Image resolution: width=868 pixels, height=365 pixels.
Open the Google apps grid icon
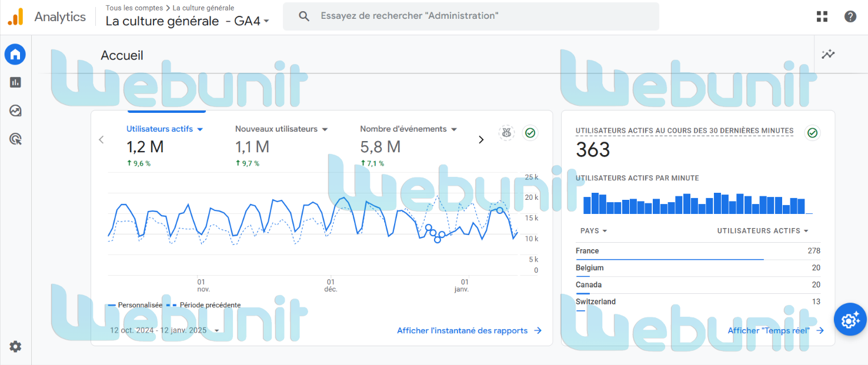point(822,16)
